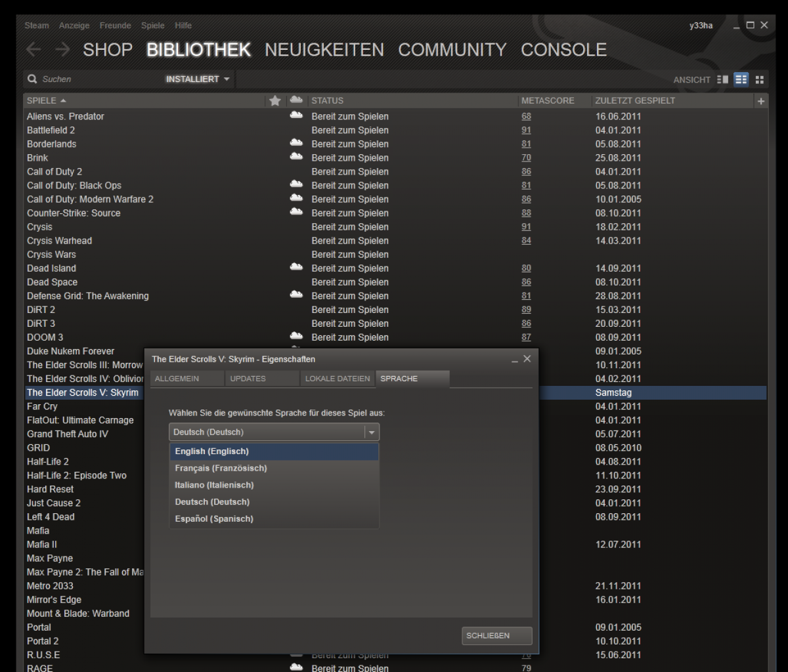
Task: Choose Español (Spanisch) language option
Action: (274, 519)
